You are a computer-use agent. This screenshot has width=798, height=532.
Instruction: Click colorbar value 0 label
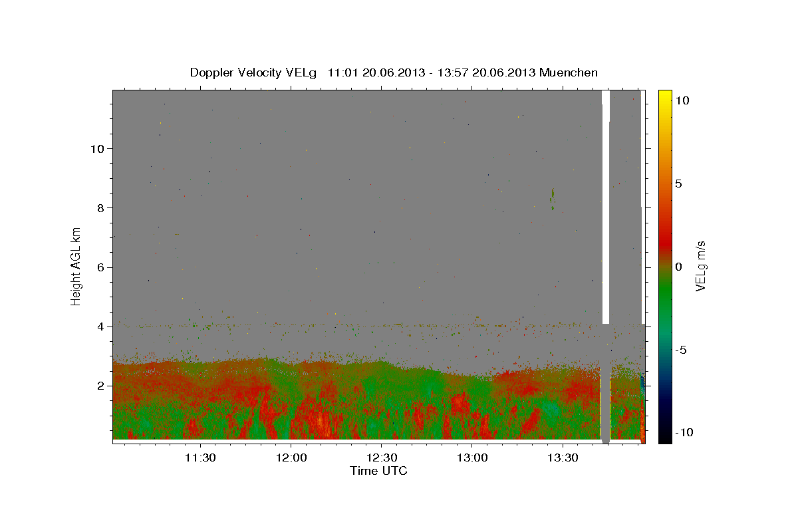point(678,267)
